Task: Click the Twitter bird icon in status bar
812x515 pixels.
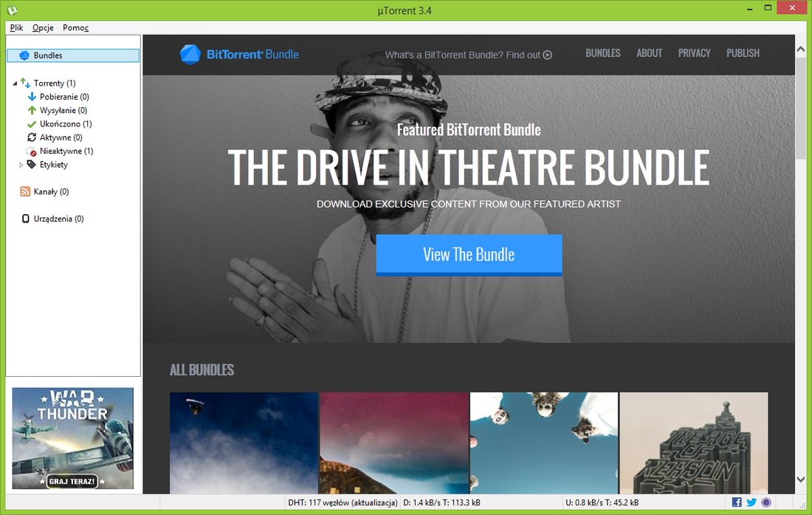Action: (x=751, y=502)
